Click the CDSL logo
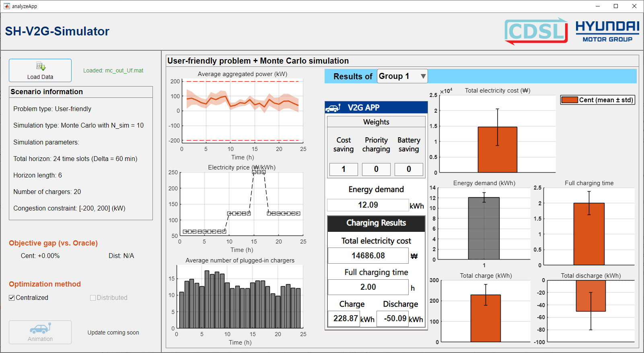The height and width of the screenshot is (353, 644). coord(536,31)
